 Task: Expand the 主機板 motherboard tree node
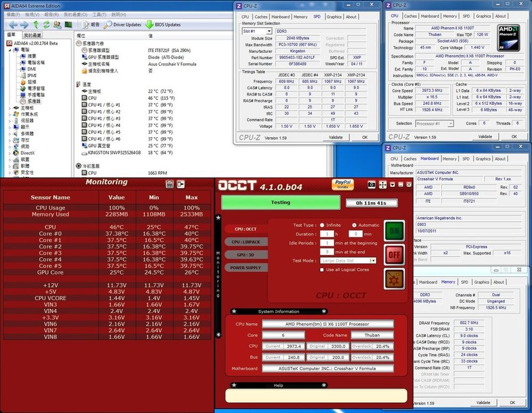(x=10, y=108)
